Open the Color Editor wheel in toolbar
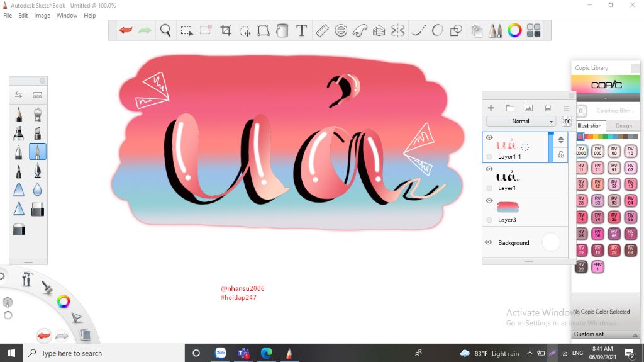 [514, 30]
